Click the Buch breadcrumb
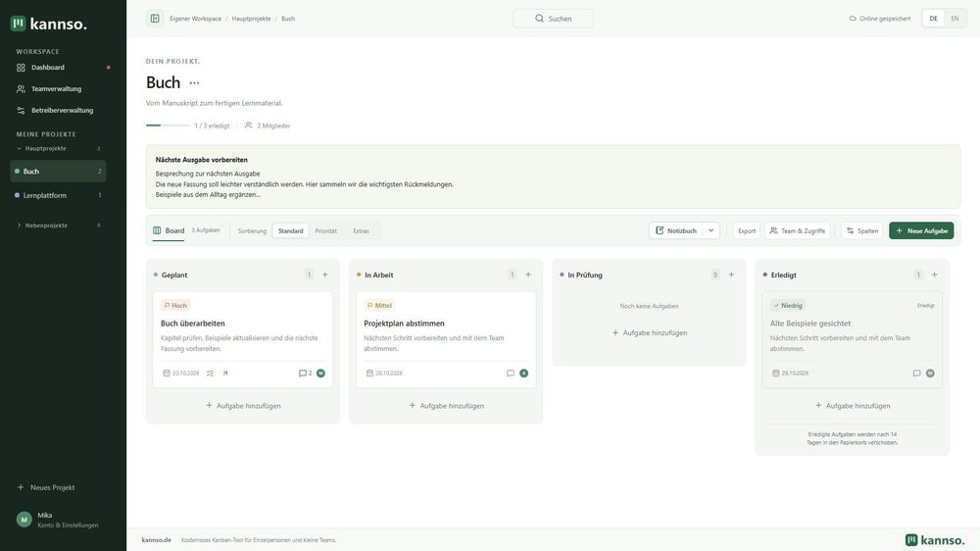Screen dimensions: 980x551 [x=288, y=19]
